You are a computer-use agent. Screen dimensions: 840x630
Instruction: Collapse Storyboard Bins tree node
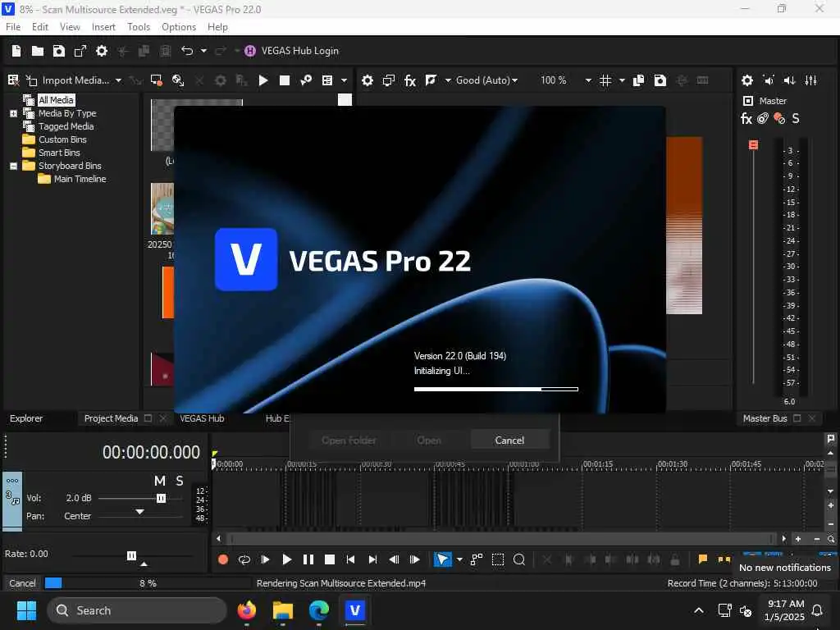click(x=13, y=166)
